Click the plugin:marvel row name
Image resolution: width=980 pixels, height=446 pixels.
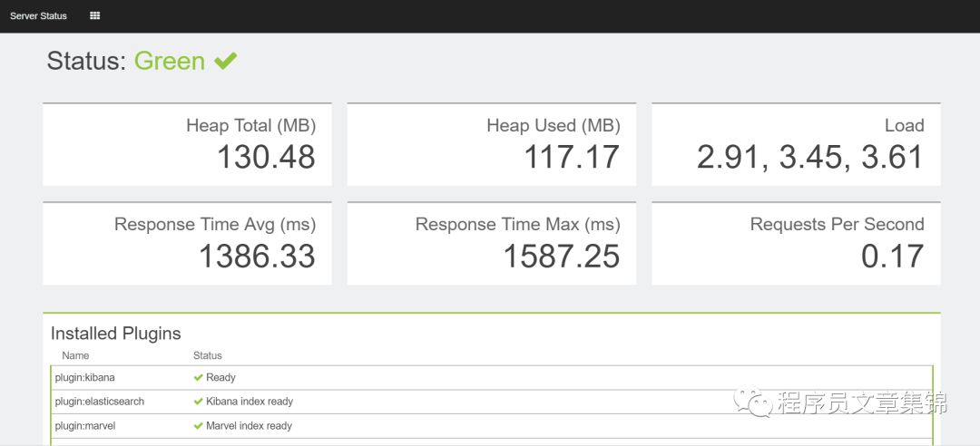tap(85, 426)
